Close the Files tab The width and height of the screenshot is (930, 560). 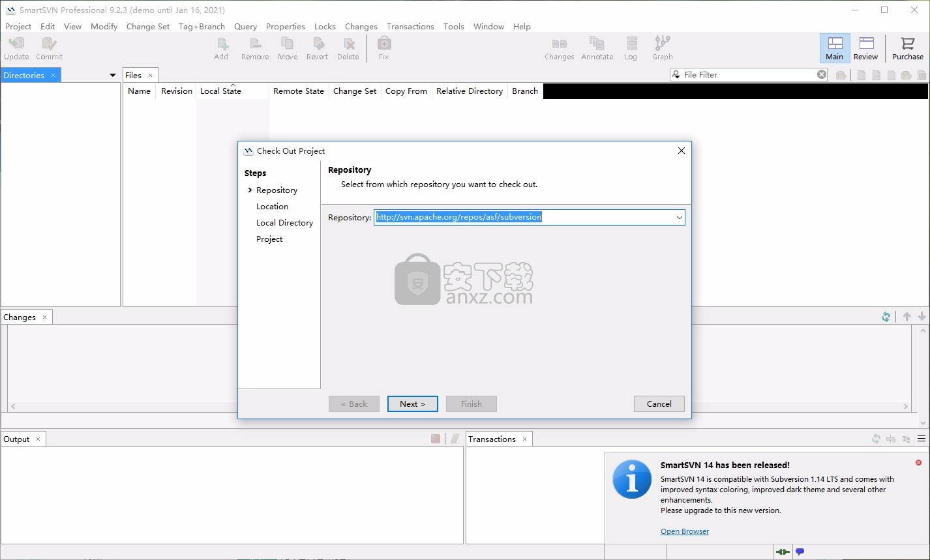click(150, 76)
